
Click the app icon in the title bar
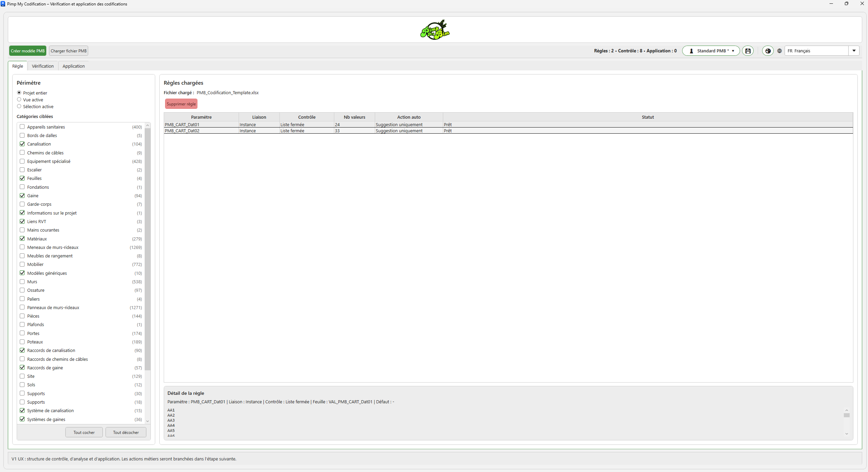click(x=3, y=4)
